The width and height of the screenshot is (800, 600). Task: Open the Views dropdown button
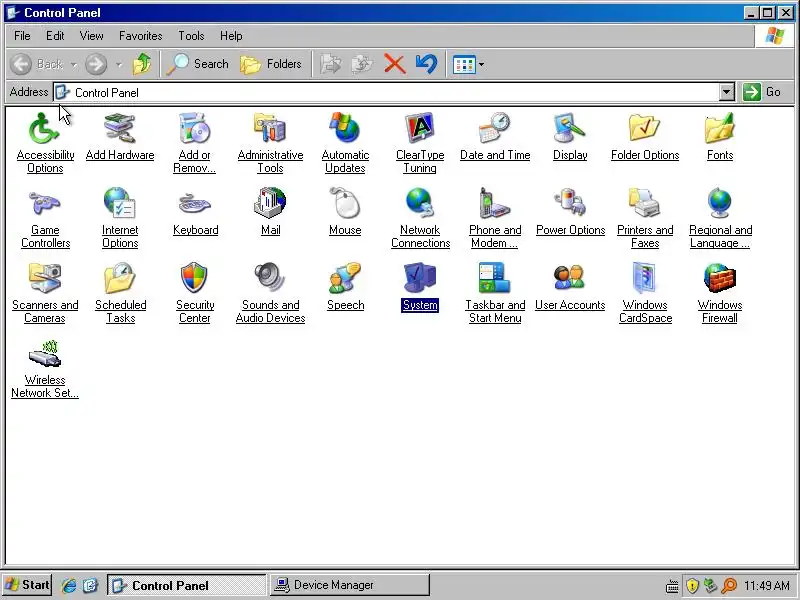coord(468,64)
